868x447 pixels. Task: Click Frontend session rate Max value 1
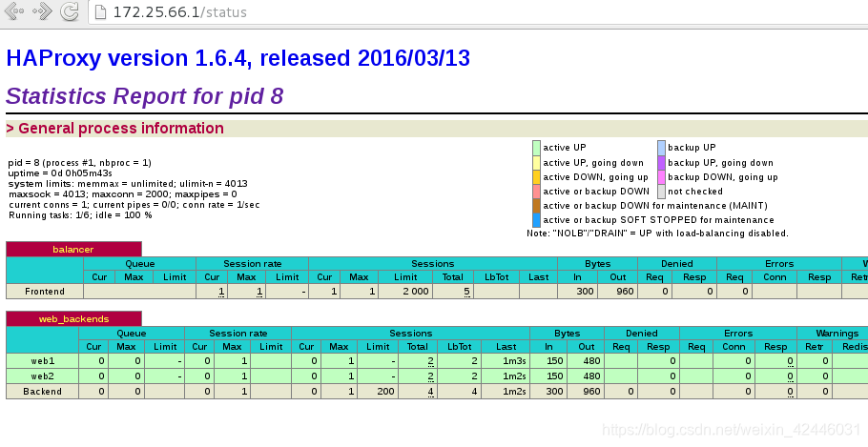pyautogui.click(x=259, y=292)
